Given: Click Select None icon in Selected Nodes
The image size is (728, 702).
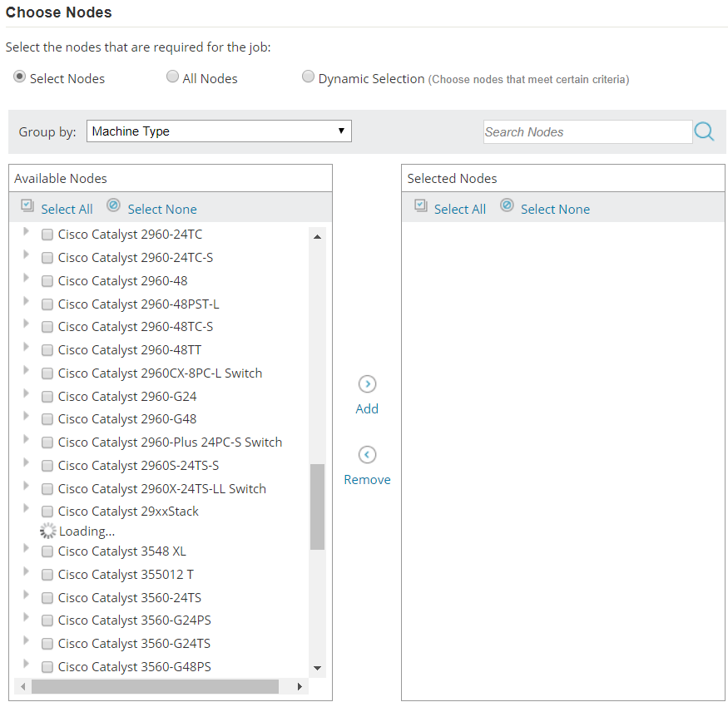Looking at the screenshot, I should (x=507, y=205).
